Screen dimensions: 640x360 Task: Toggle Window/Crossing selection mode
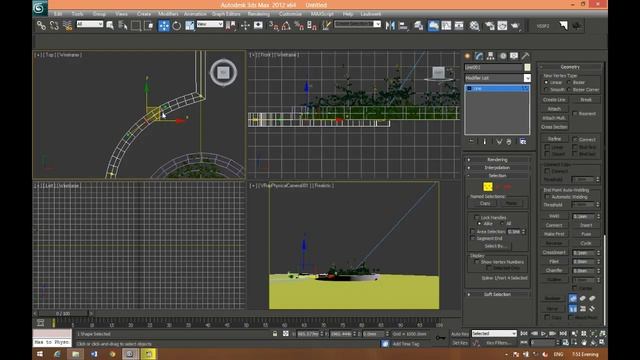tap(149, 26)
